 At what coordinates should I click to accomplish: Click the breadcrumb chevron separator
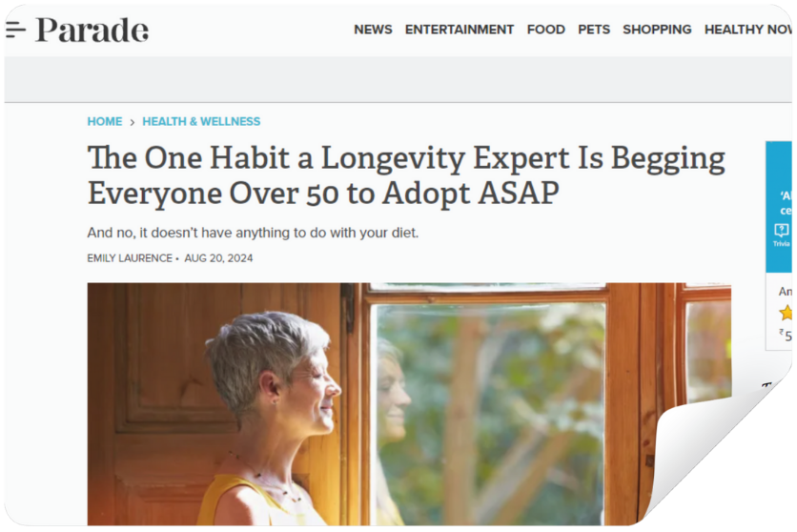133,122
